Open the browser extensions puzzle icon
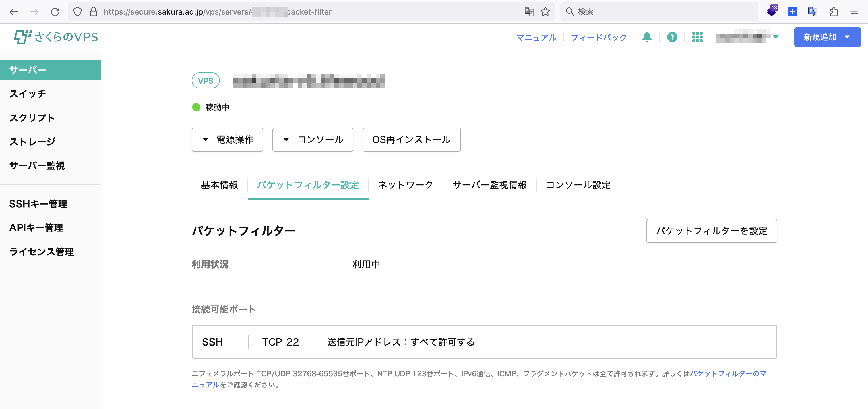The height and width of the screenshot is (409, 868). [x=833, y=12]
